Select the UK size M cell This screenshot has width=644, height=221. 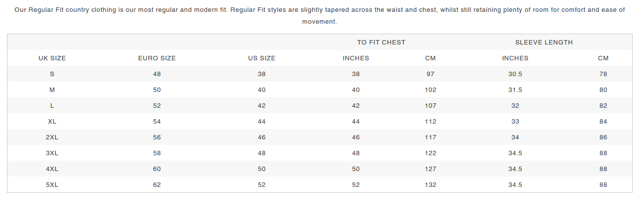tap(52, 89)
